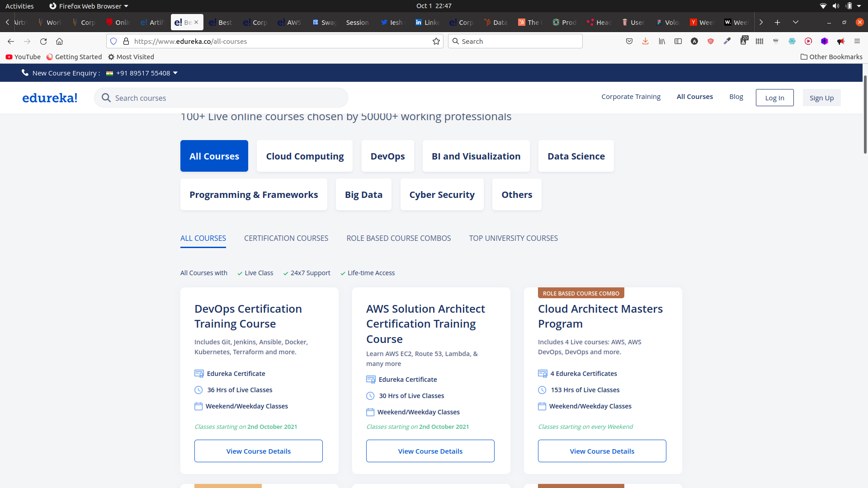Expand the New Course Enquiry phone dropdown
Screen dimensions: 868x488
coord(175,73)
